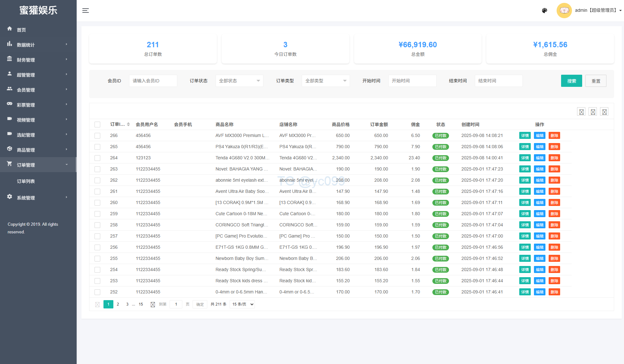
Task: Click the member ID input field
Action: coord(153,81)
